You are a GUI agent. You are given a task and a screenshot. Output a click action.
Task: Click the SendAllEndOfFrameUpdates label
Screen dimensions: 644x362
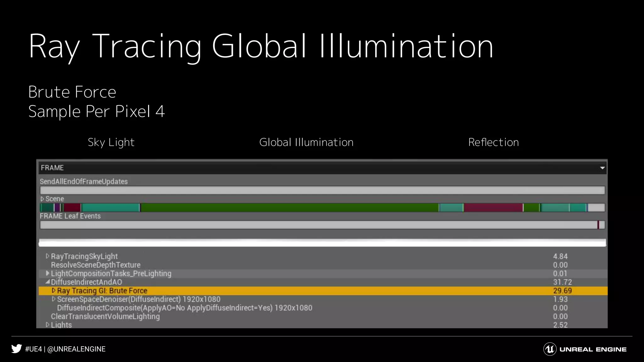coord(84,182)
